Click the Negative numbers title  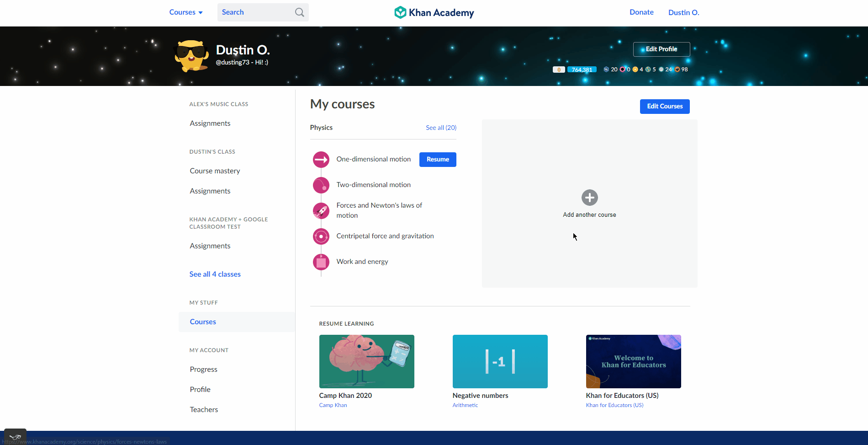click(480, 396)
